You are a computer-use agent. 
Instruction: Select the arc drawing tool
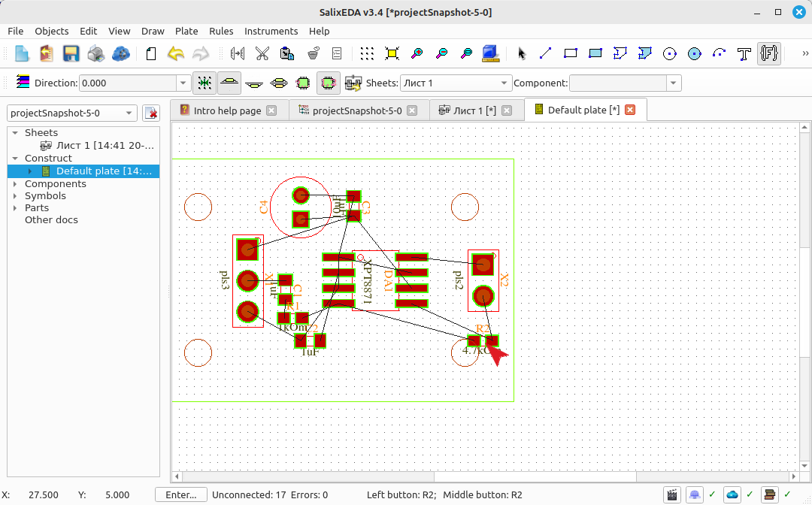click(720, 53)
